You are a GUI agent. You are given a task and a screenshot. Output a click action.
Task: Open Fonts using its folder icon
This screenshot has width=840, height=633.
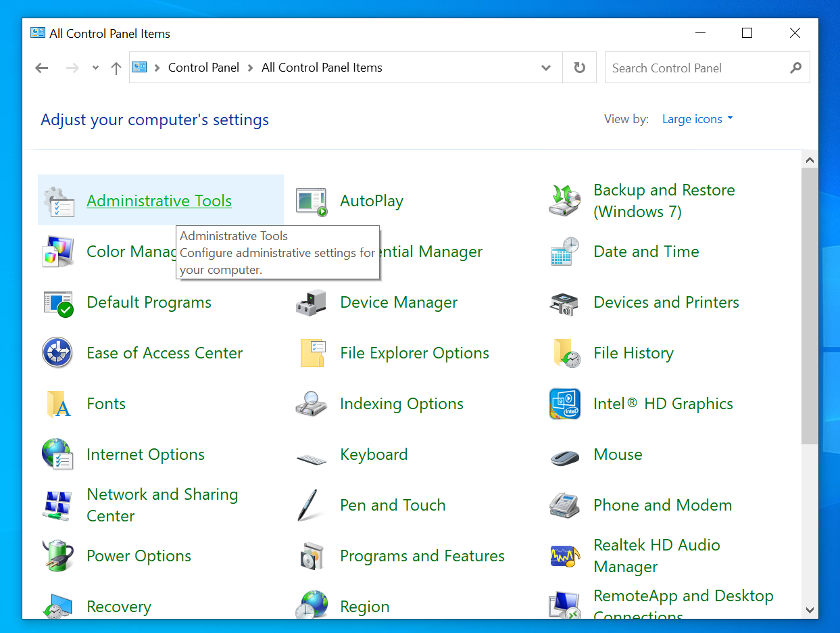click(x=57, y=404)
